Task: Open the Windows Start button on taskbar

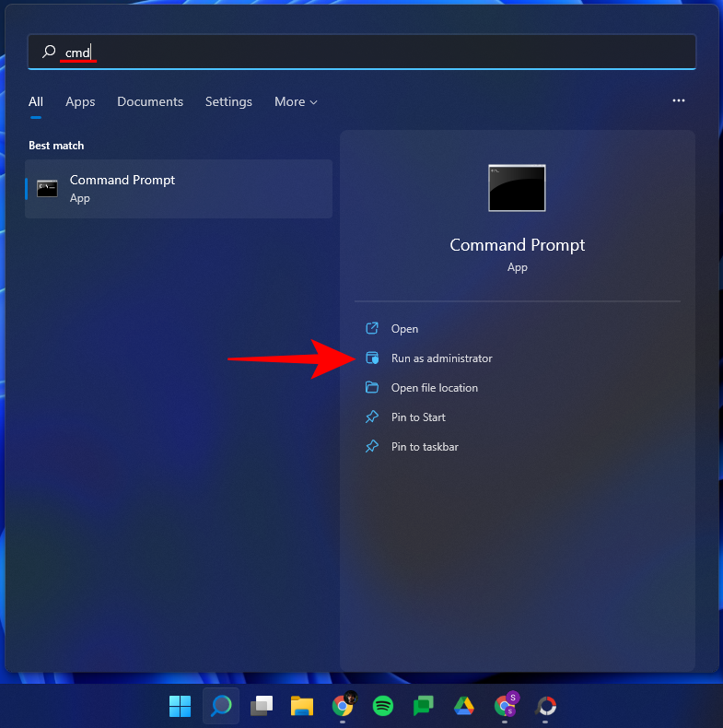Action: pos(180,706)
